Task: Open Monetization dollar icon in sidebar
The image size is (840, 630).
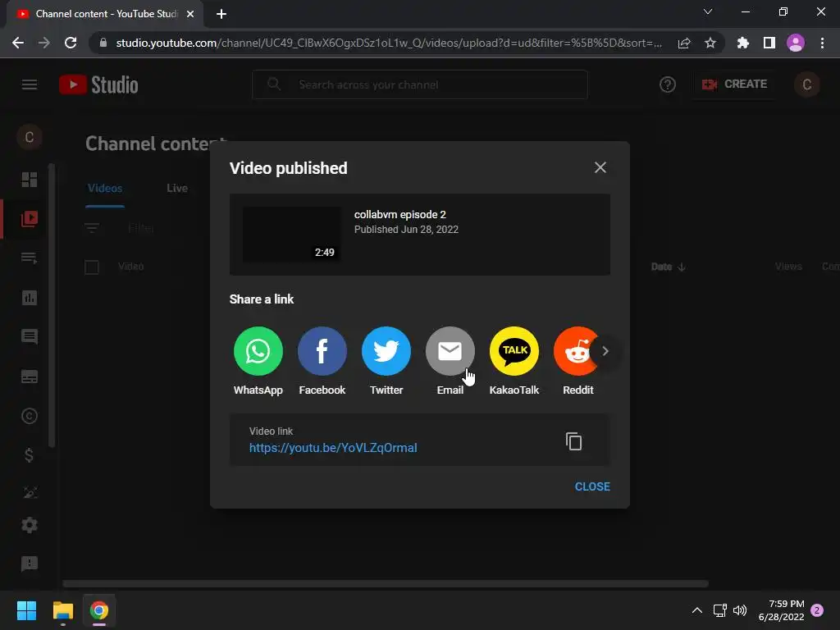Action: tap(30, 455)
